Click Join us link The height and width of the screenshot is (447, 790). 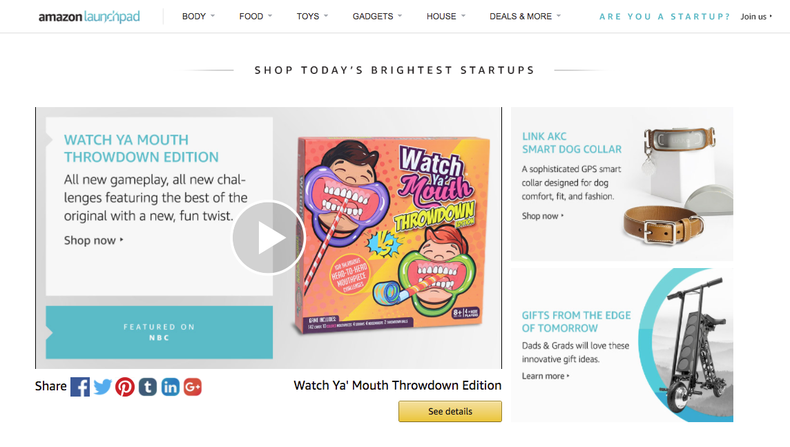tap(756, 17)
